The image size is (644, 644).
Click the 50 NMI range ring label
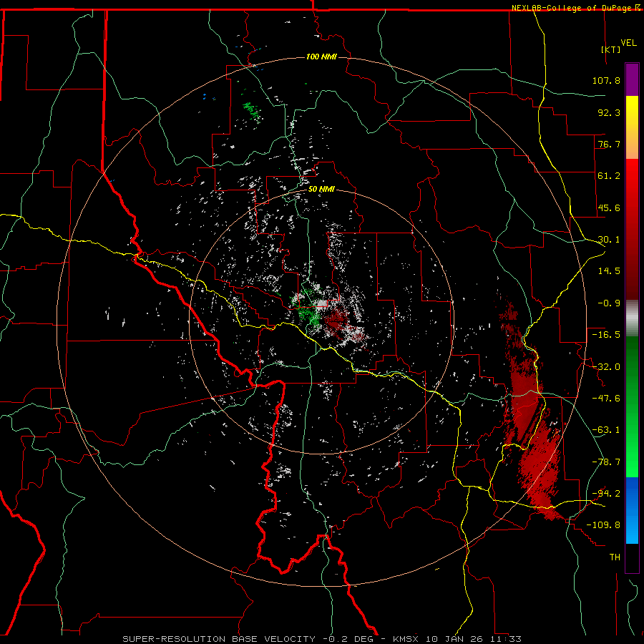(321, 190)
